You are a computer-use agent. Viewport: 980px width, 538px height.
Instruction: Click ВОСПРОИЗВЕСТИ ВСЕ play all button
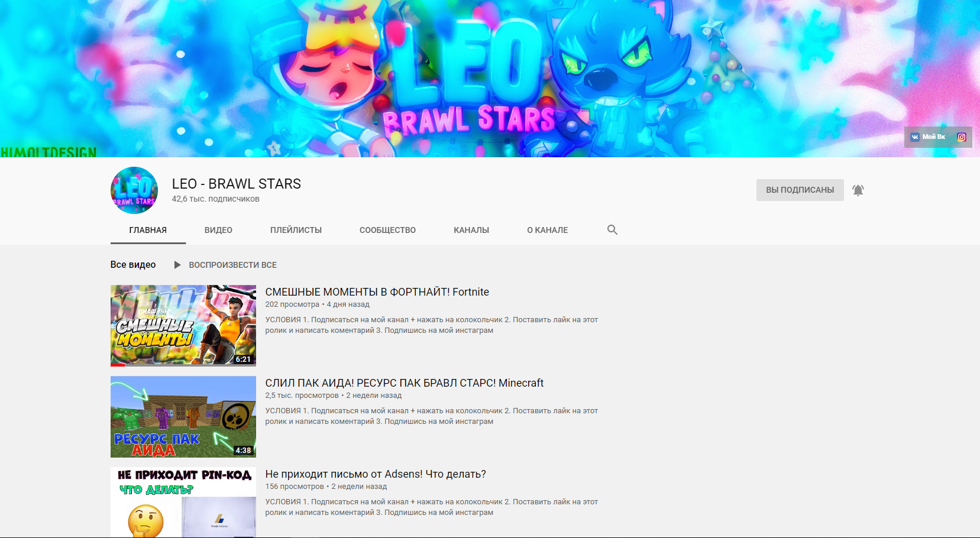232,265
